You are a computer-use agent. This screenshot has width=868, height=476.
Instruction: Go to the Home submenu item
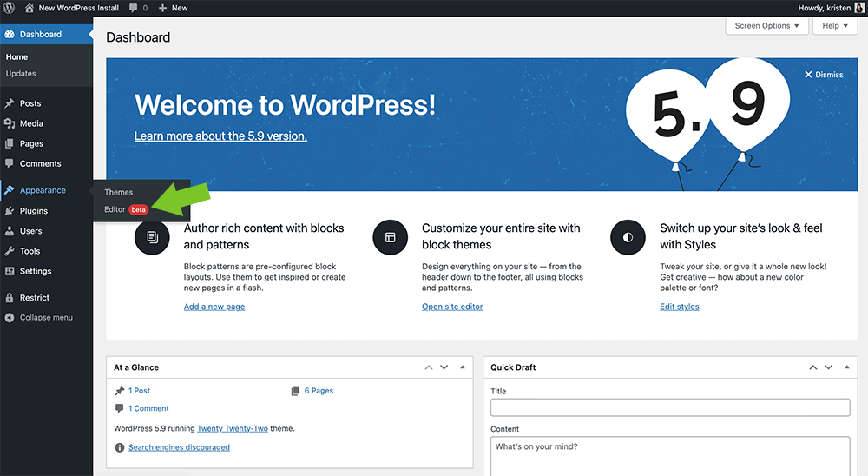click(16, 57)
